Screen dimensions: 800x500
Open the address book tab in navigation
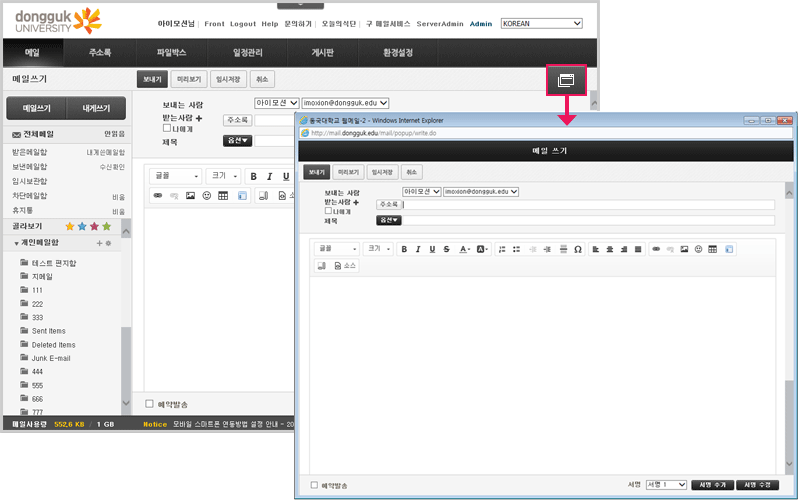pyautogui.click(x=99, y=53)
